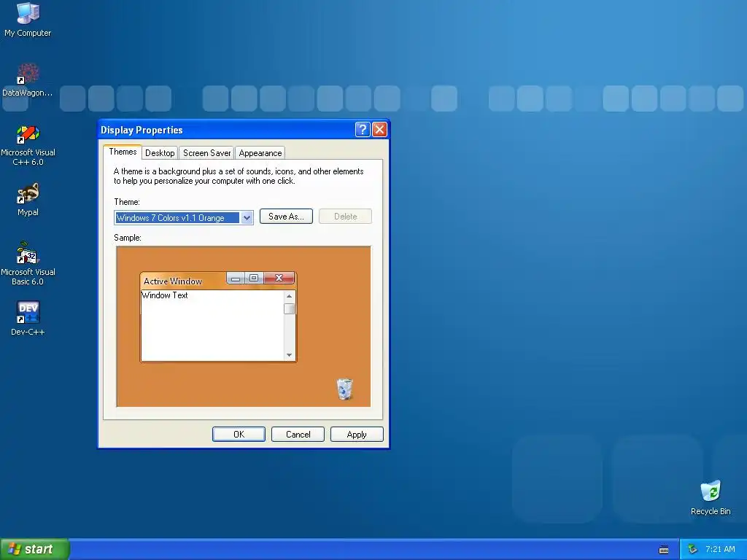The width and height of the screenshot is (747, 560).
Task: Click the system tray icon beside the clock
Action: (x=693, y=549)
